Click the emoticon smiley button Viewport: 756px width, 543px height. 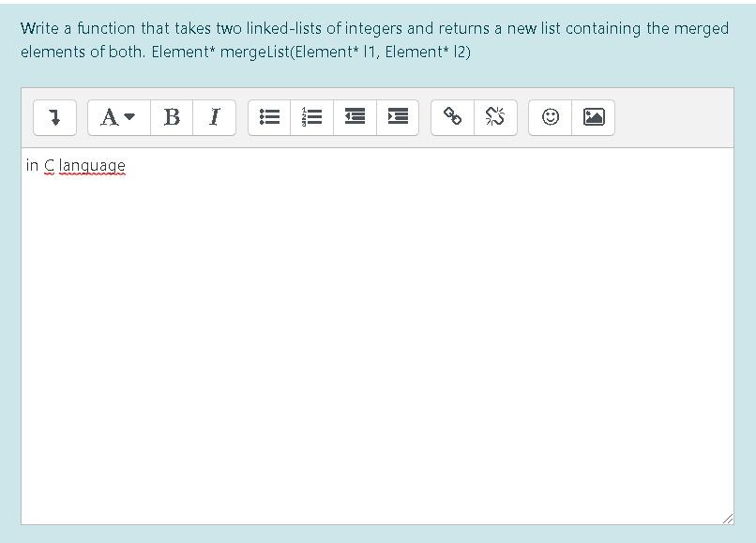click(550, 117)
